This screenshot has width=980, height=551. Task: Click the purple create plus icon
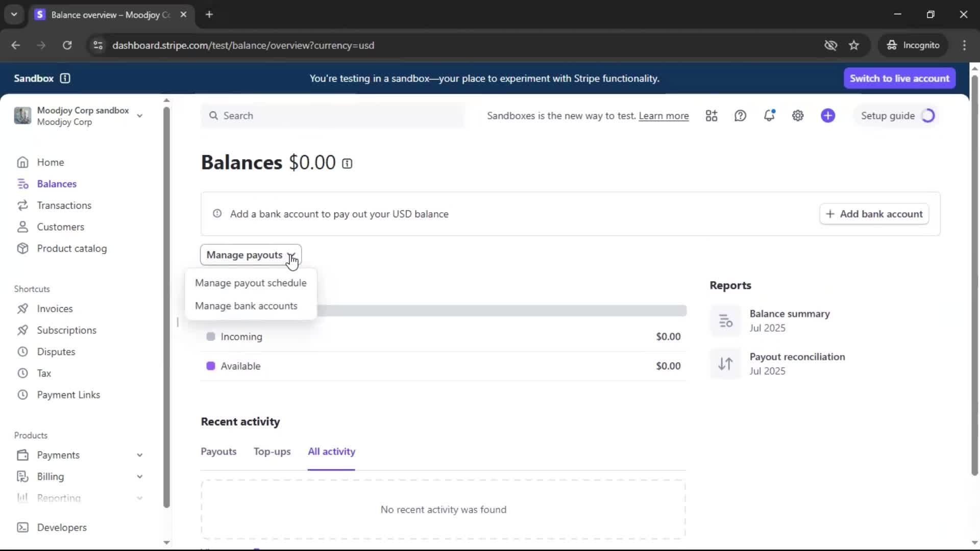click(x=828, y=116)
